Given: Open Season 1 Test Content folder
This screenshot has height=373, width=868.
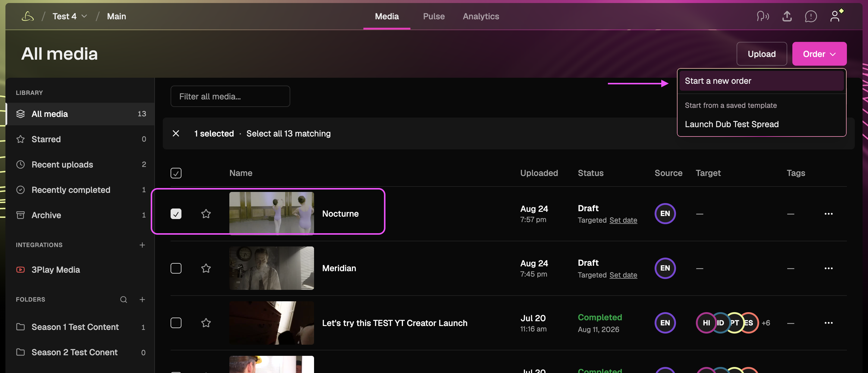Looking at the screenshot, I should point(80,327).
